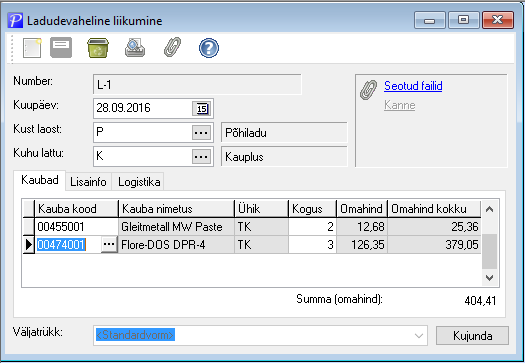
Task: Click the TK unit cell in Gleitmetall row
Action: click(x=261, y=227)
